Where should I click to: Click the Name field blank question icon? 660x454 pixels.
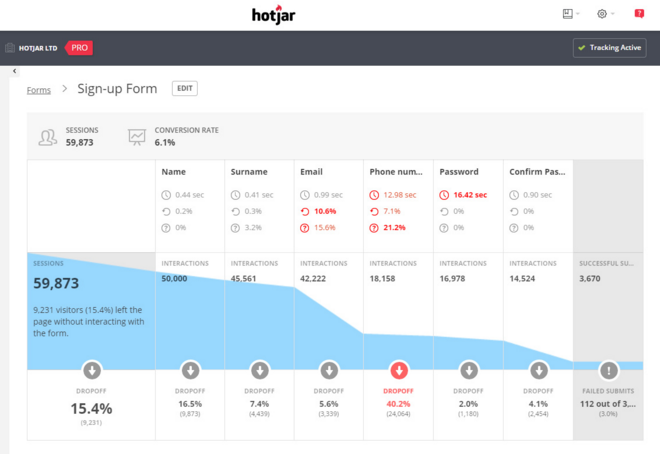(x=166, y=228)
